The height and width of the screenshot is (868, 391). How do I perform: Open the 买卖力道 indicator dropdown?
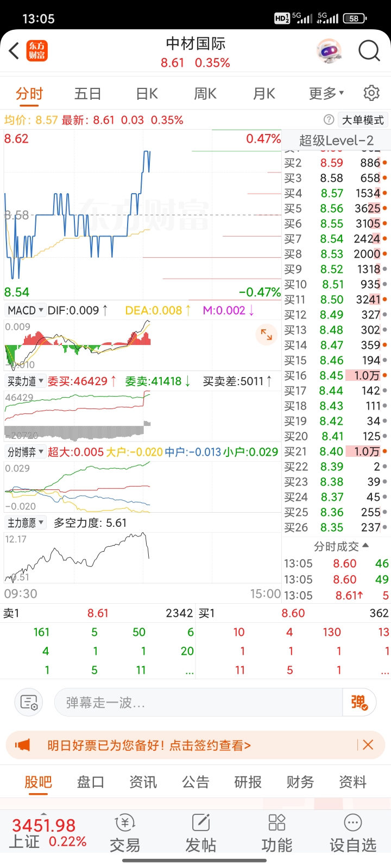(25, 381)
